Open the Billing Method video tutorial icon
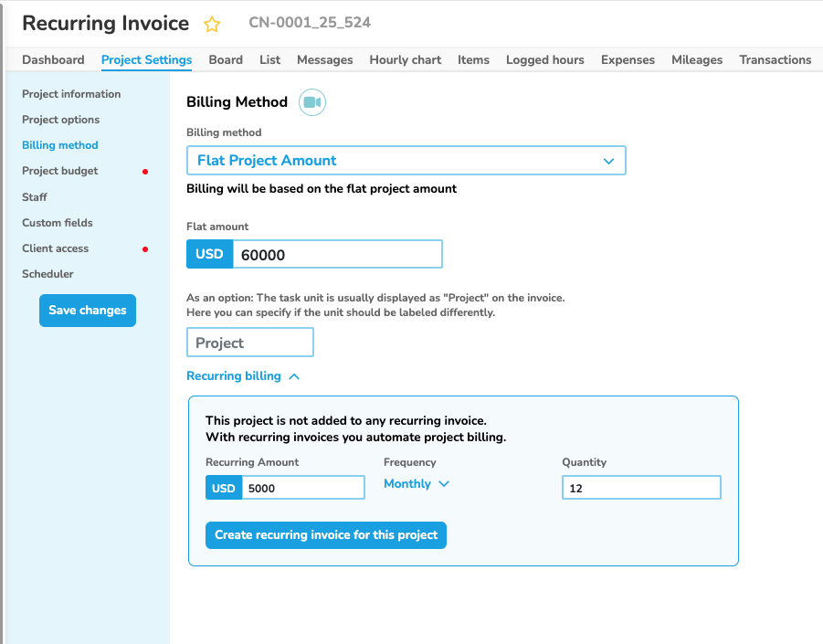 click(x=312, y=102)
